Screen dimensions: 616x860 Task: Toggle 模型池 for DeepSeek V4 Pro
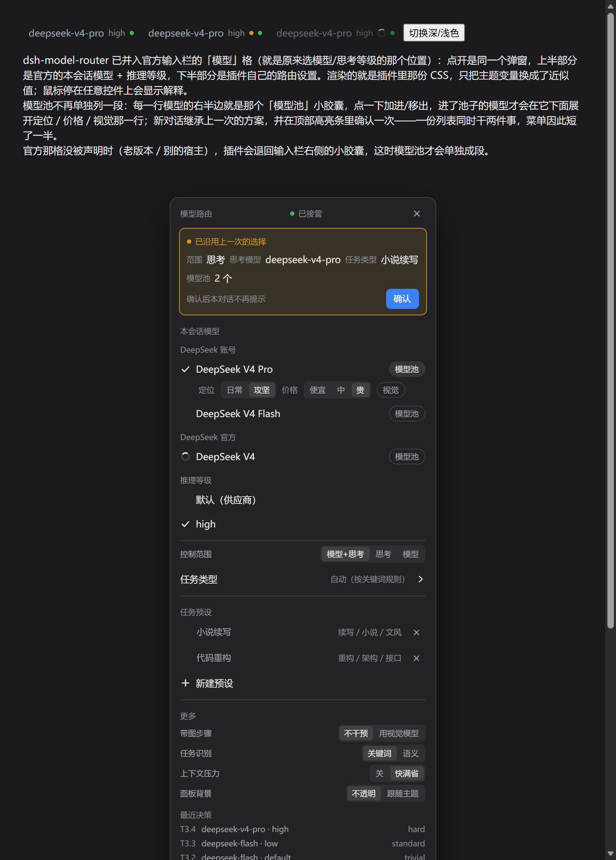(407, 369)
